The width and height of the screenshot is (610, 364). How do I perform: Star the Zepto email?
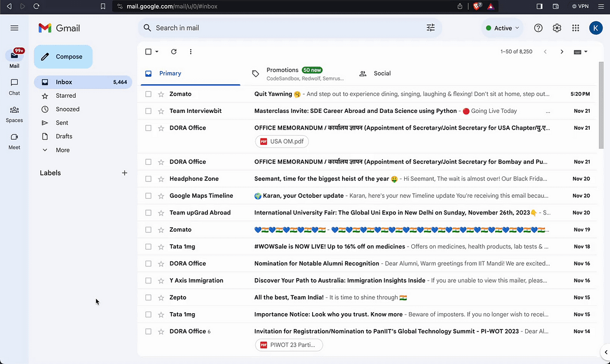click(x=161, y=297)
